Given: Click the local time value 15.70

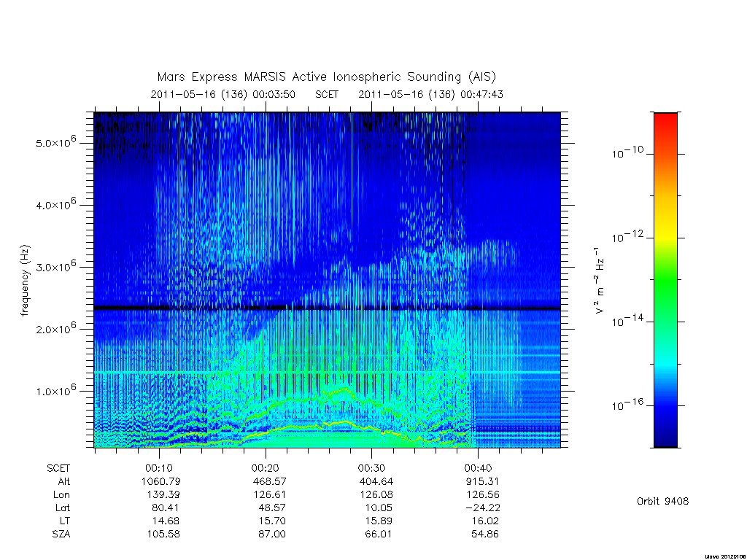Looking at the screenshot, I should [272, 521].
